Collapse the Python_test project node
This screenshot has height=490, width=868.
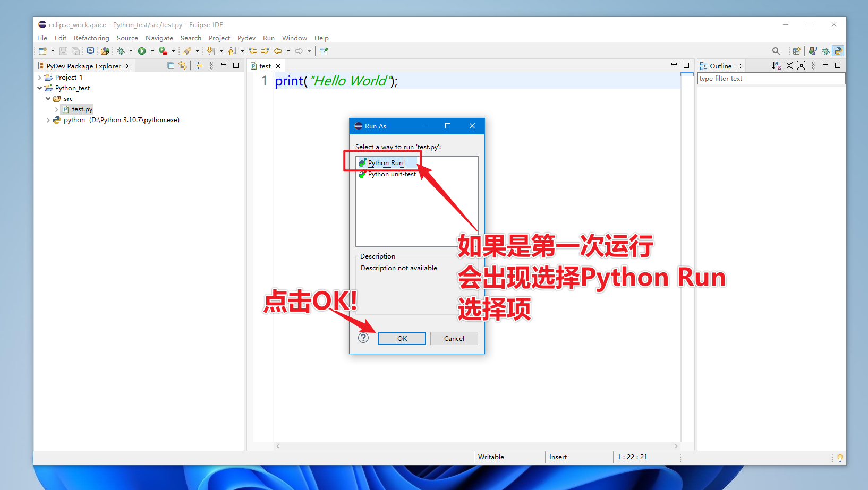coord(40,88)
